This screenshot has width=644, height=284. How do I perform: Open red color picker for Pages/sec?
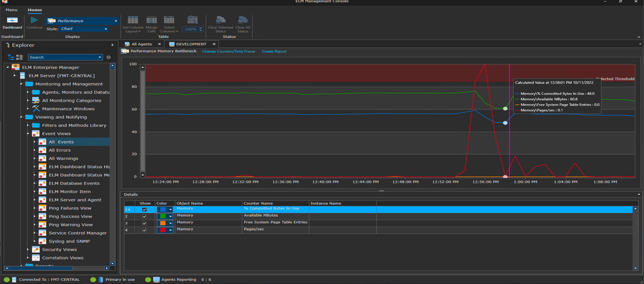165,230
